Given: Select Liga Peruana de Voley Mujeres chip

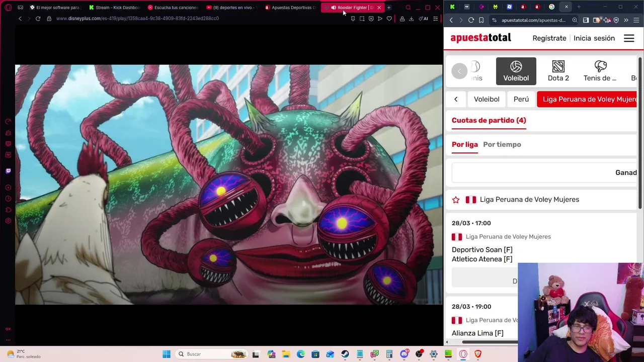Looking at the screenshot, I should 587,99.
